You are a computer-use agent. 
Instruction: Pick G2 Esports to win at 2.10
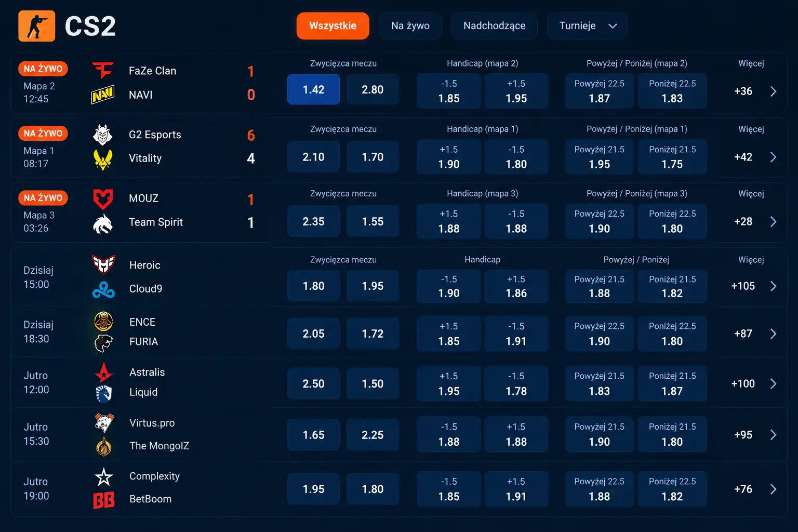[x=313, y=157]
